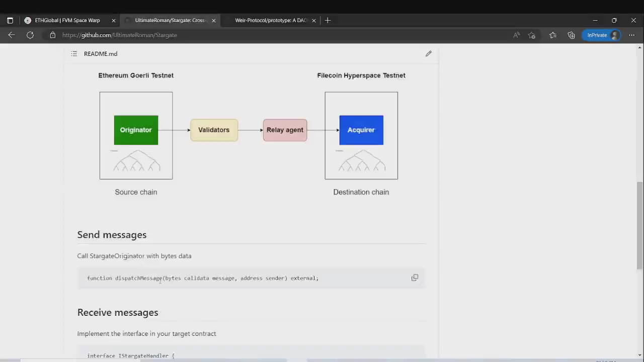Close the ETHGlobal FVM Space Warp tab

coord(114,21)
